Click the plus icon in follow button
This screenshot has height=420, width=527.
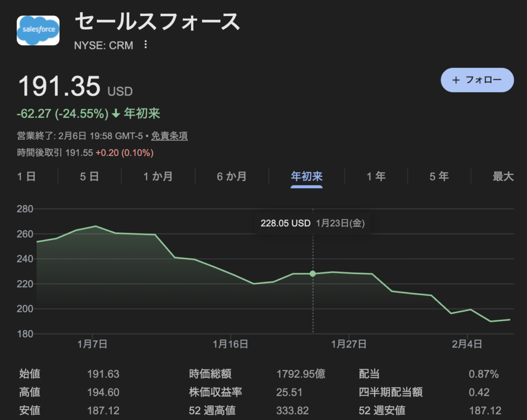(x=455, y=80)
